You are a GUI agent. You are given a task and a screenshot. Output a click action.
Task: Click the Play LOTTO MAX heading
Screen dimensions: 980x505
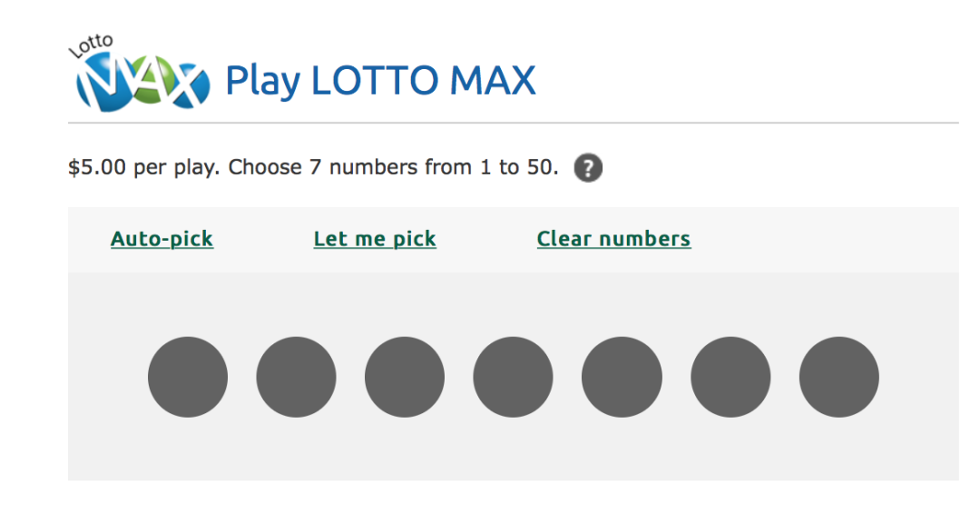[x=380, y=81]
